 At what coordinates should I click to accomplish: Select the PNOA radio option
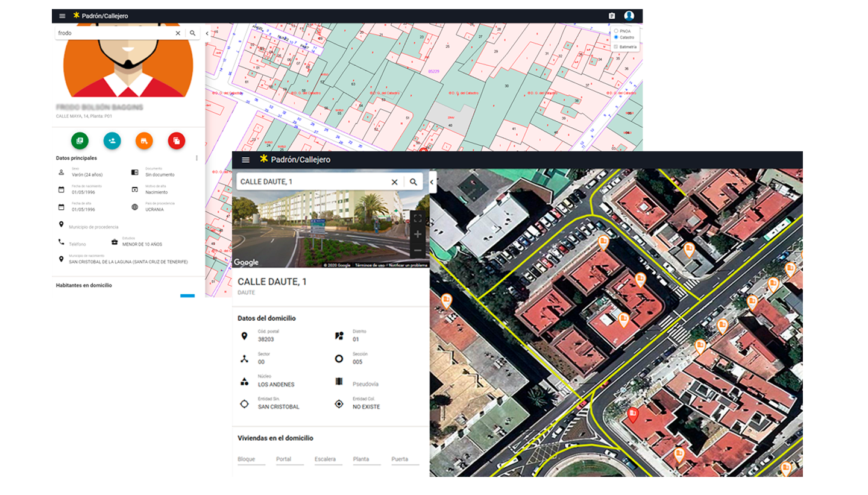coord(615,31)
